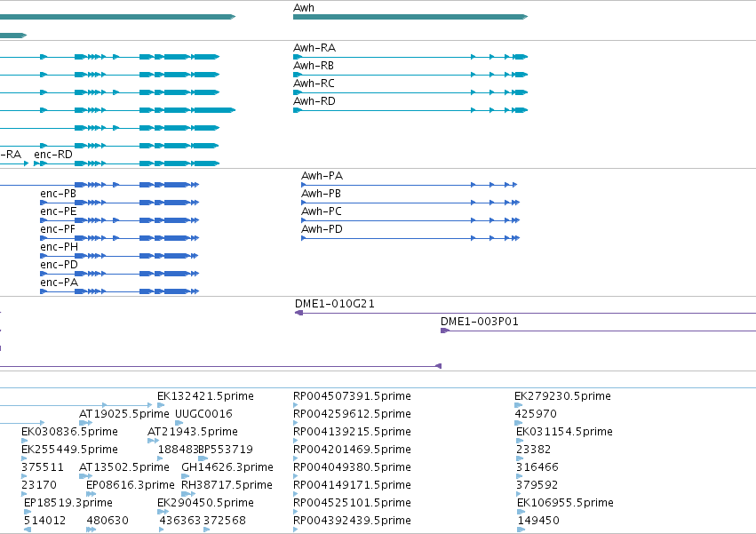
Task: Open the enc-PB protein label
Action: point(59,194)
